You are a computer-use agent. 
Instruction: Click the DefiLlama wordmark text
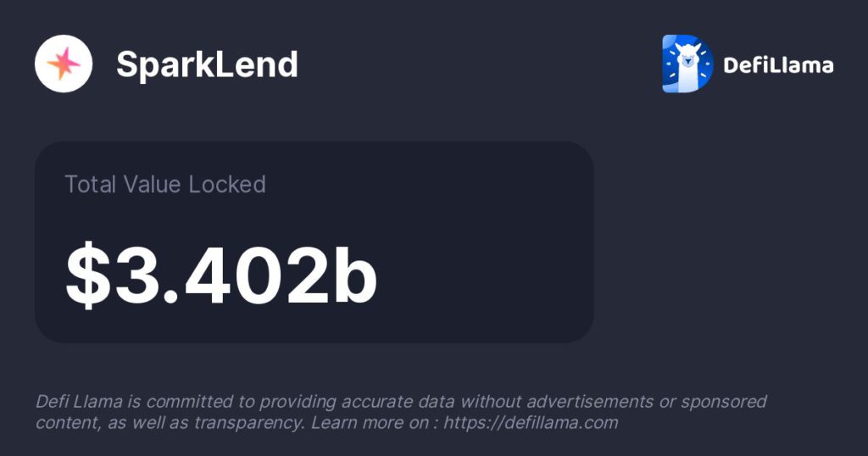click(x=777, y=64)
